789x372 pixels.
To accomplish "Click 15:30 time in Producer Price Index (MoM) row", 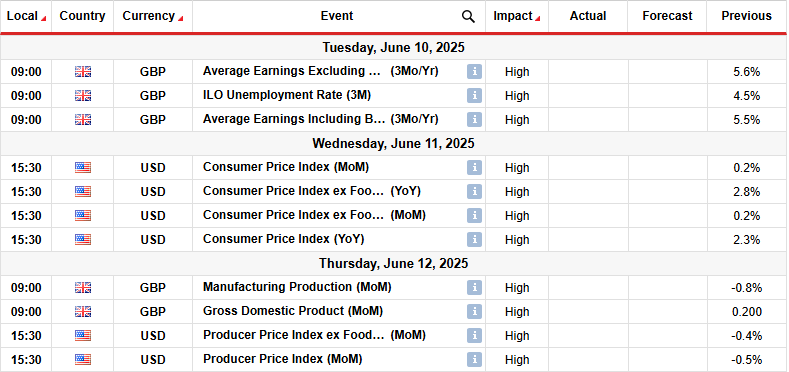I will (26, 360).
